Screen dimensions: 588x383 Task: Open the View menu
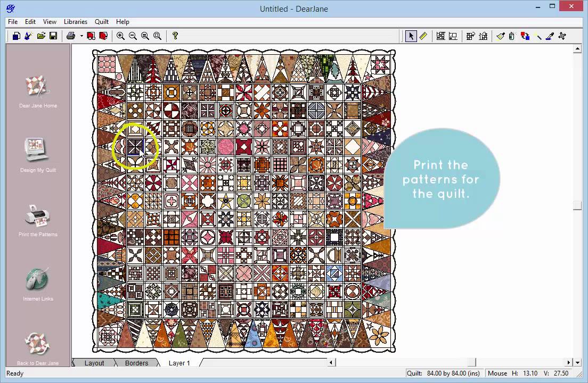pos(50,22)
